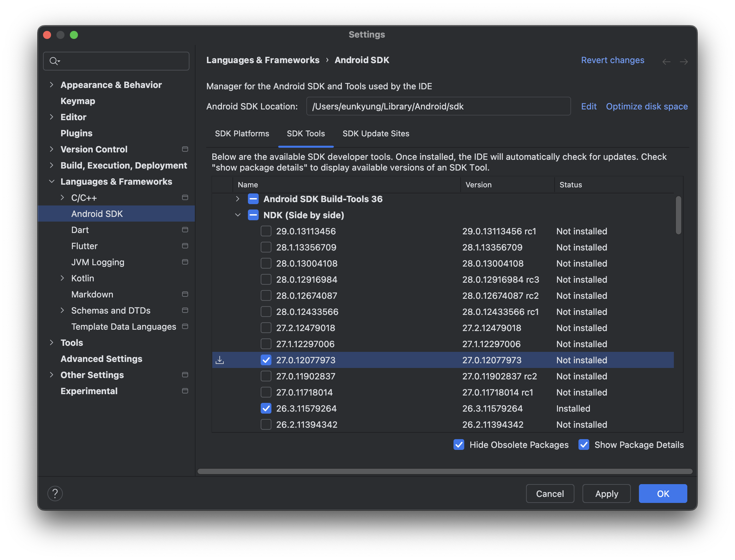This screenshot has height=560, width=735.
Task: Click the forward navigation arrow icon
Action: 684,62
